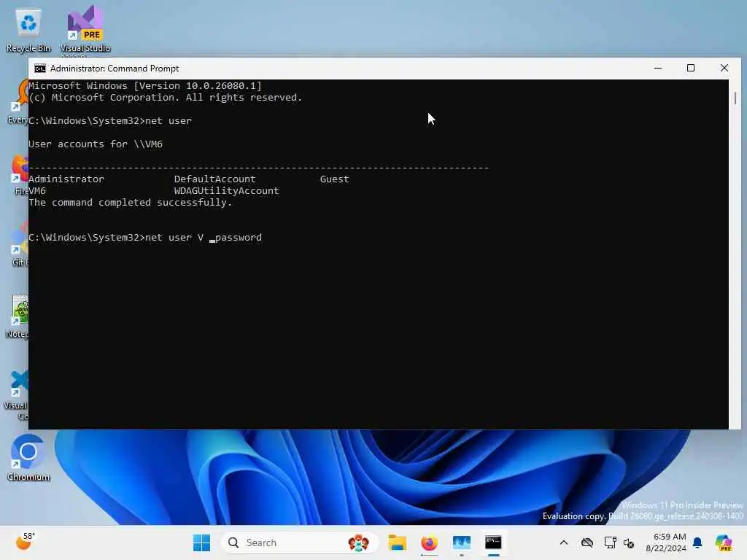Image resolution: width=747 pixels, height=560 pixels.
Task: Click the search highlight flower icon
Action: coord(358,542)
